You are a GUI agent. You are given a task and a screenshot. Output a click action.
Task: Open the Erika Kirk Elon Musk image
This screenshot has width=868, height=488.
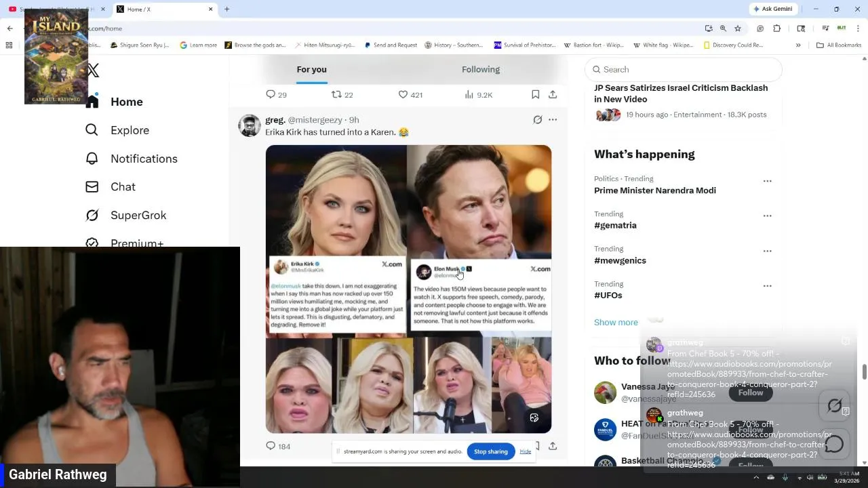point(408,289)
